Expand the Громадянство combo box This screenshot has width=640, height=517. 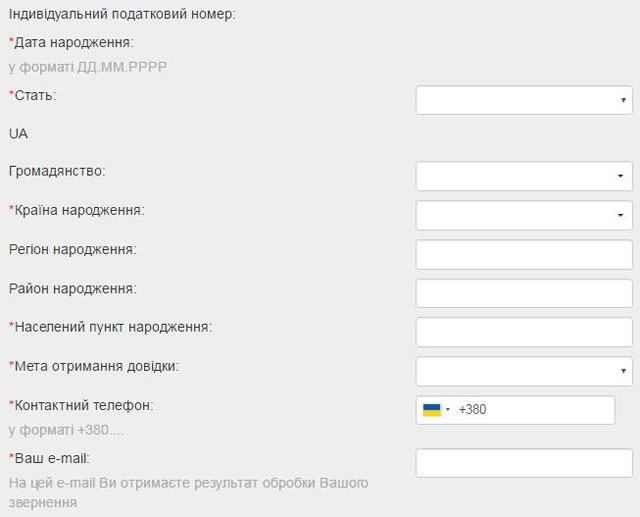point(524,176)
